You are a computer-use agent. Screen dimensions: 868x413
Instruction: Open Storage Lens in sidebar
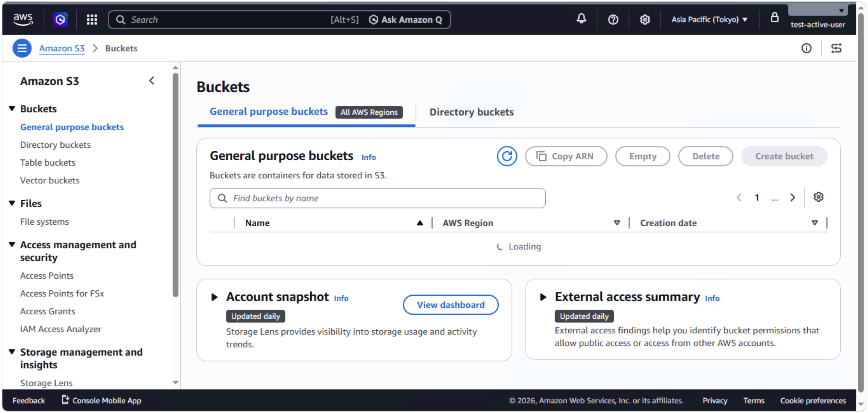[46, 383]
